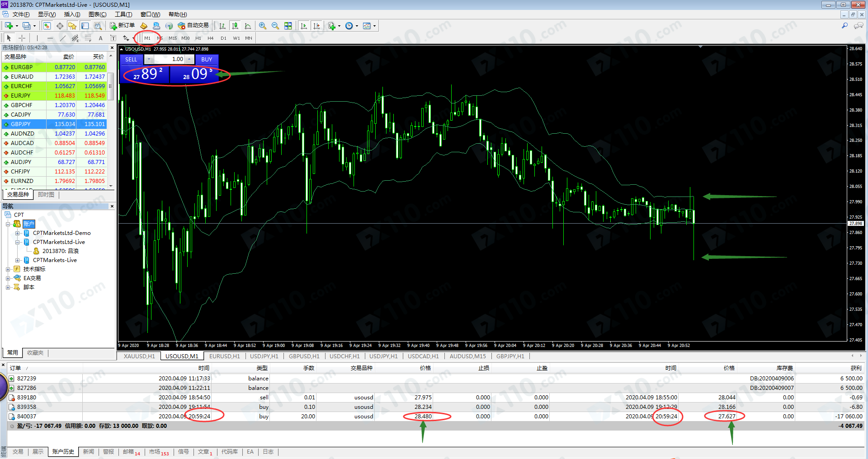This screenshot has width=868, height=459.
Task: Switch chart to candlestick style
Action: [235, 26]
